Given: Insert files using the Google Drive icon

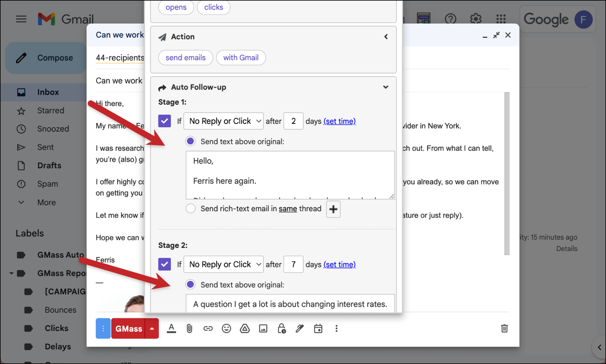Looking at the screenshot, I should (x=245, y=329).
